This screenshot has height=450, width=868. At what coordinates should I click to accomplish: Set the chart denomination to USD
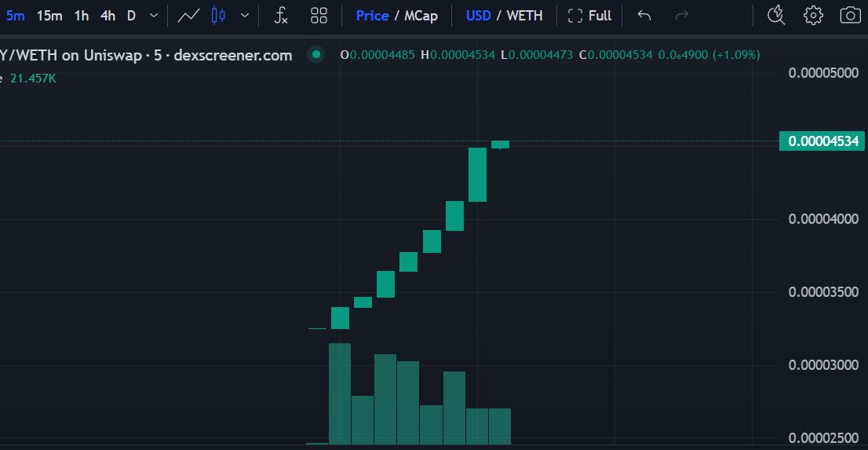click(478, 16)
